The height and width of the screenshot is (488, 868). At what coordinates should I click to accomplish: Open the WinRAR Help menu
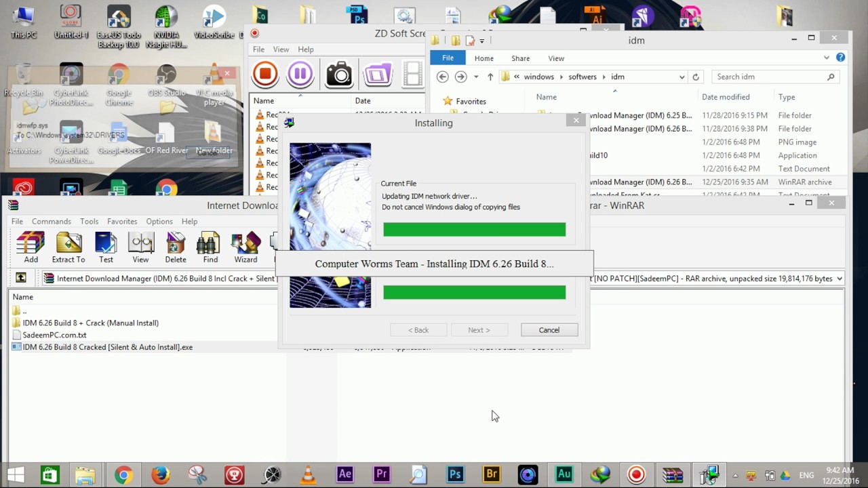pyautogui.click(x=189, y=221)
